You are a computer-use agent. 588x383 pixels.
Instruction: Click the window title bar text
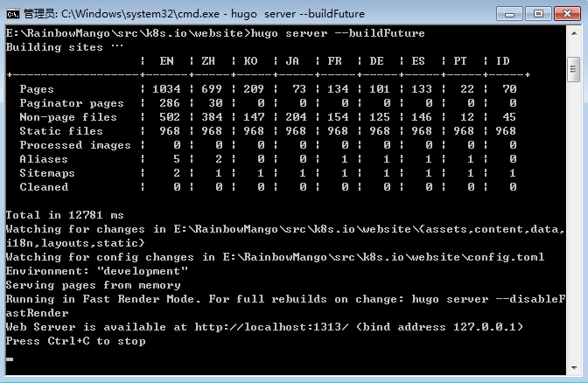click(194, 14)
